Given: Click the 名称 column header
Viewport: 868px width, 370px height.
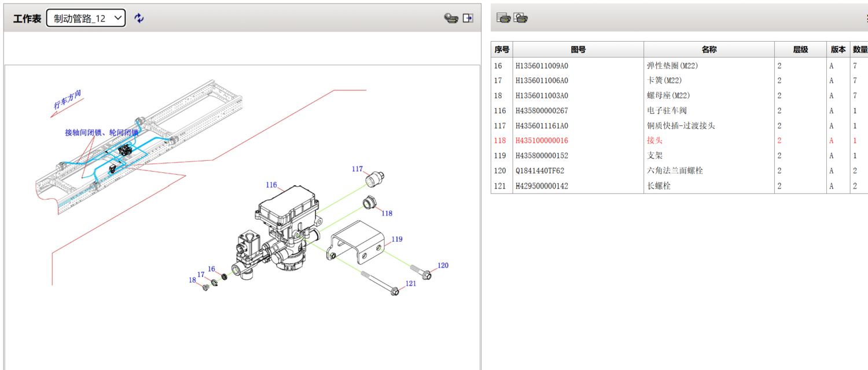Looking at the screenshot, I should point(709,50).
